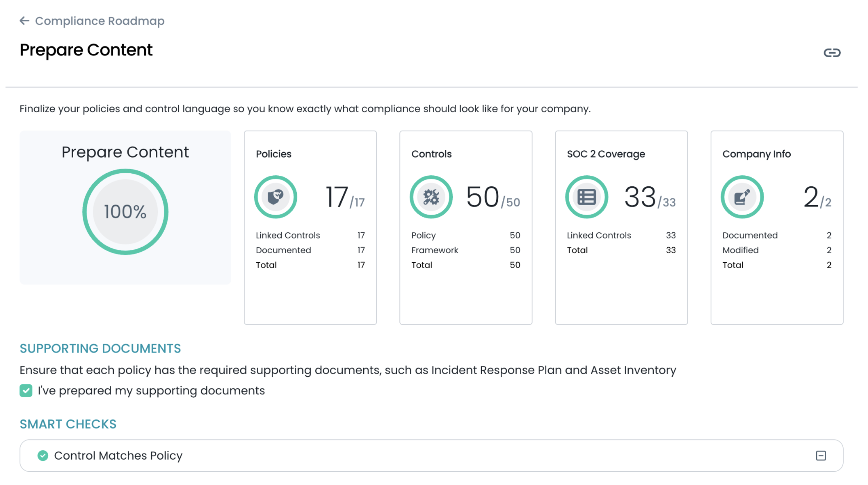The image size is (868, 485).
Task: Click the Supporting Documents section heading
Action: (x=100, y=348)
